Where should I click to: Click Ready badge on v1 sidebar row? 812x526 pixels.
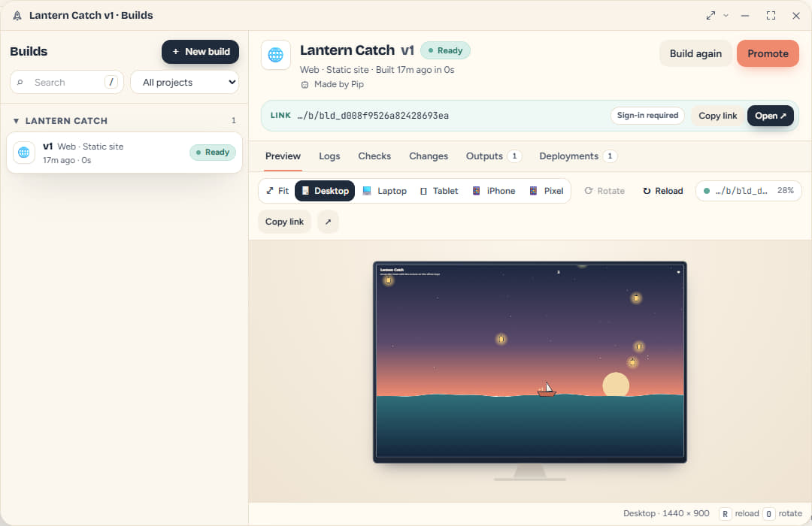(x=213, y=153)
